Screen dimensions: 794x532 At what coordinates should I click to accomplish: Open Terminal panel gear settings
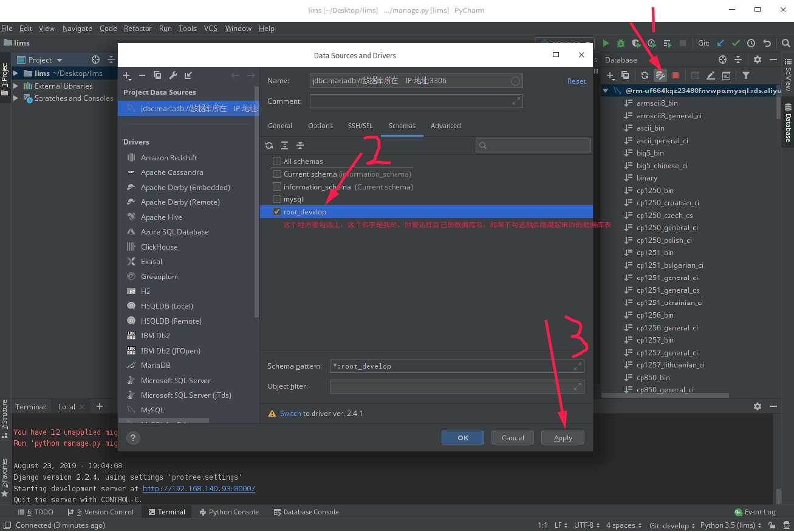tap(757, 406)
